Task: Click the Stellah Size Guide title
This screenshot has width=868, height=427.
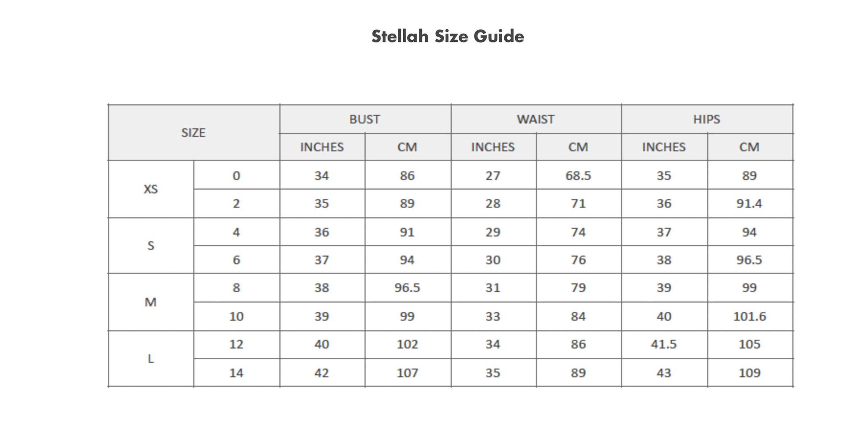Action: click(447, 36)
